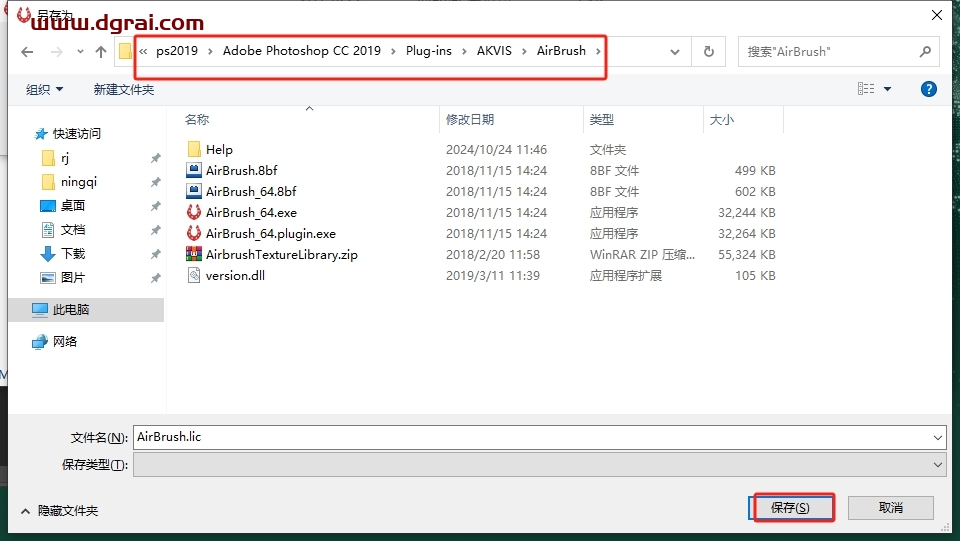
Task: Open ningqi folder in quick access
Action: 78,182
